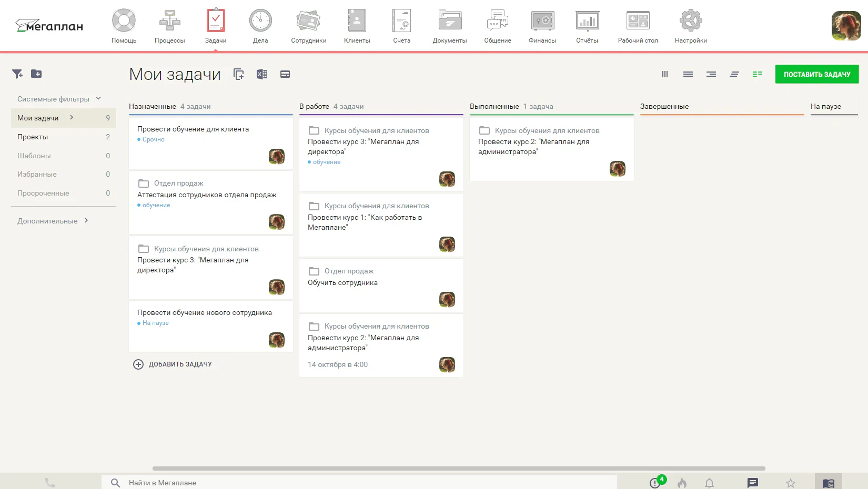Switch to left-aligned hierarchy view
This screenshot has height=489, width=868.
pos(734,74)
